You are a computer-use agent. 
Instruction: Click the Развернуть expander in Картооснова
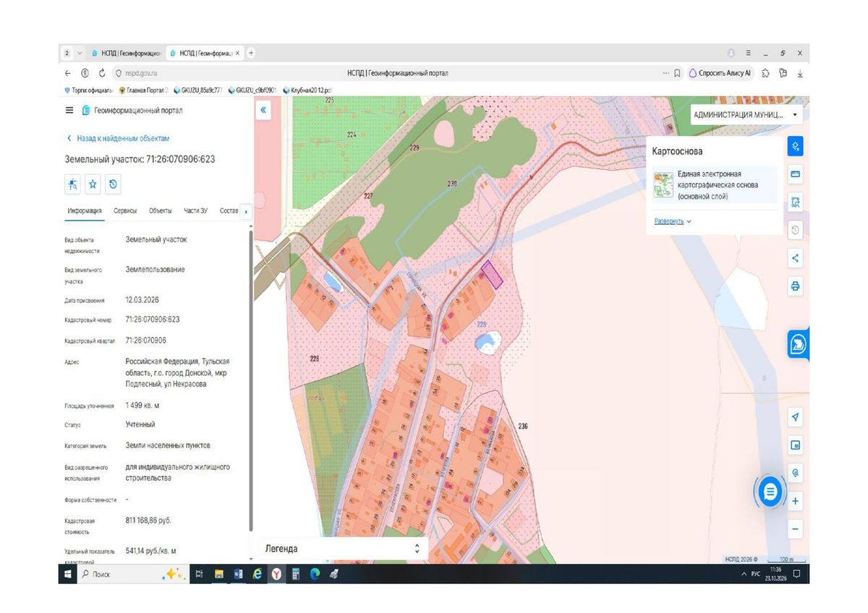(673, 221)
